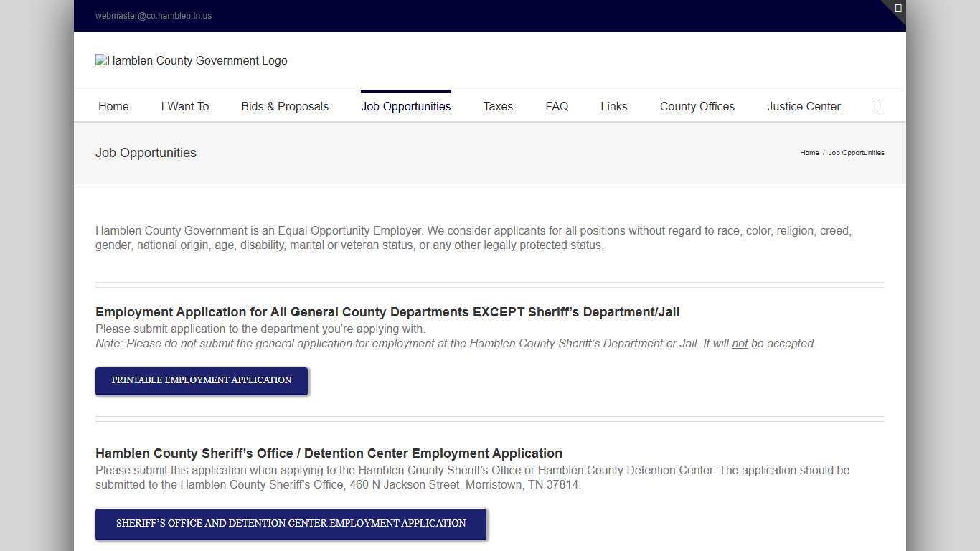Click the Job Opportunities page heading
Screen dimensions: 980x551
click(146, 152)
